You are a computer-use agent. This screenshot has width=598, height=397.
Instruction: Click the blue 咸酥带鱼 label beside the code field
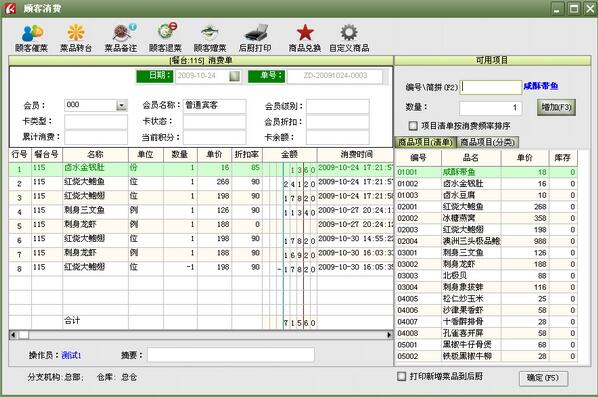click(541, 86)
